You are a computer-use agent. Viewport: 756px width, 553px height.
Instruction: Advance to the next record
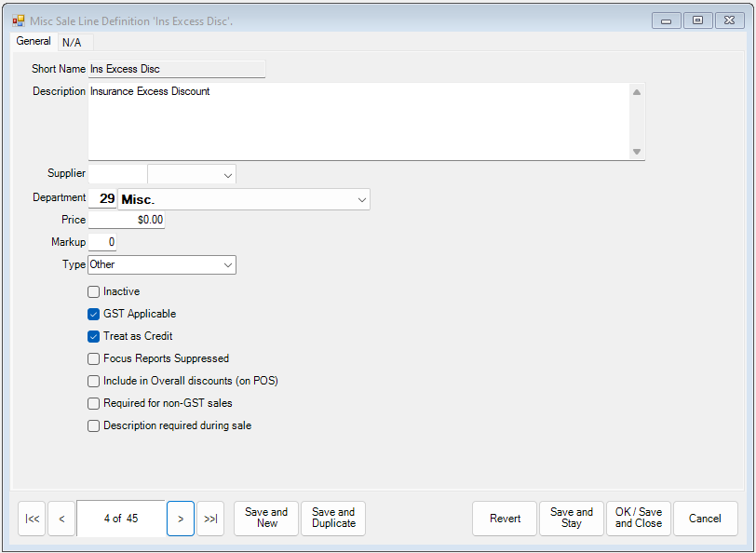coord(180,519)
